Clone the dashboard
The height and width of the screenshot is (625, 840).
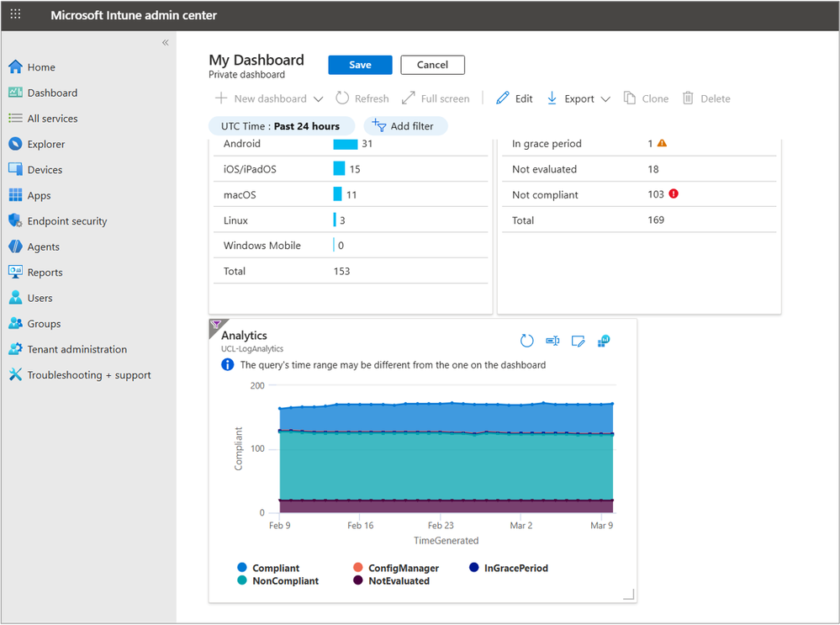point(646,98)
